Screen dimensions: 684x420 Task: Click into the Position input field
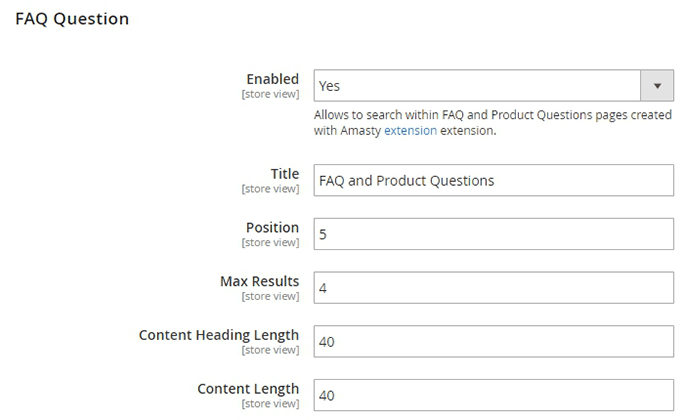[x=493, y=234]
